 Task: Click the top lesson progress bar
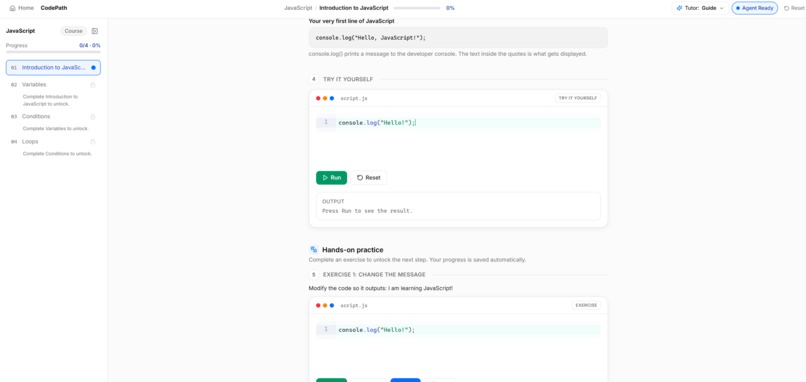click(x=416, y=8)
